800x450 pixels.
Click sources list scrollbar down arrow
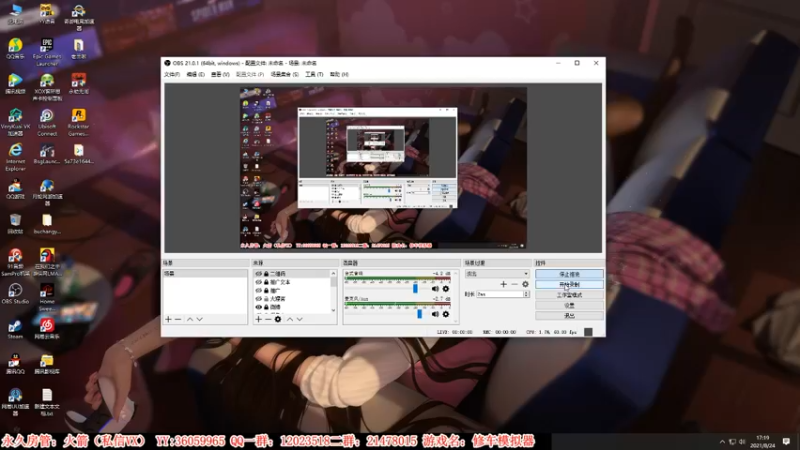[334, 310]
